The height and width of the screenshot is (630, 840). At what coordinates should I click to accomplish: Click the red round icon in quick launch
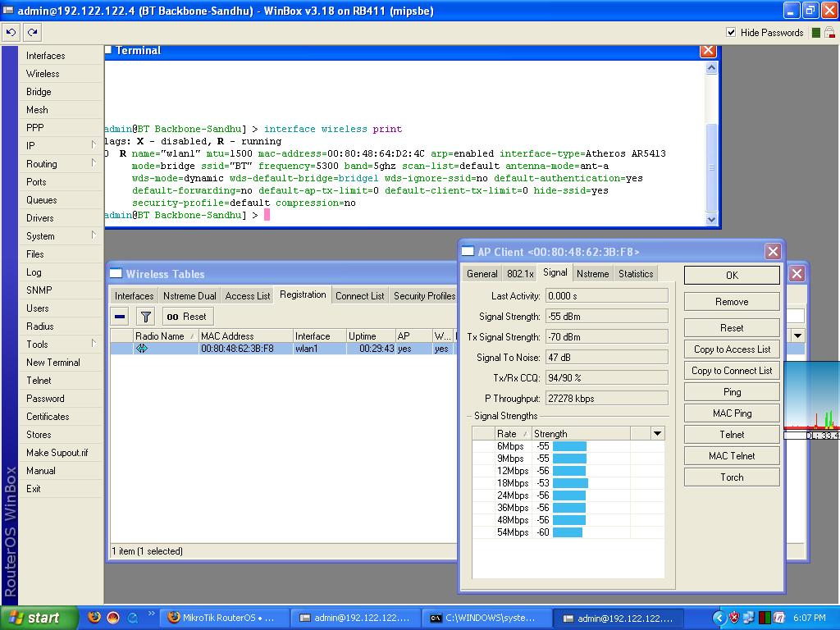pos(113,618)
